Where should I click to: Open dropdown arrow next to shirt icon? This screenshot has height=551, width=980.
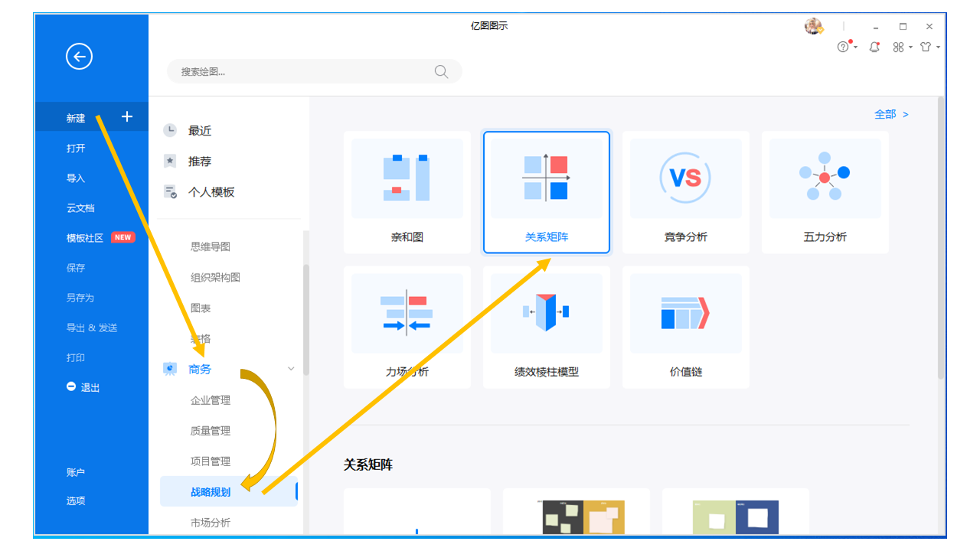click(x=938, y=47)
